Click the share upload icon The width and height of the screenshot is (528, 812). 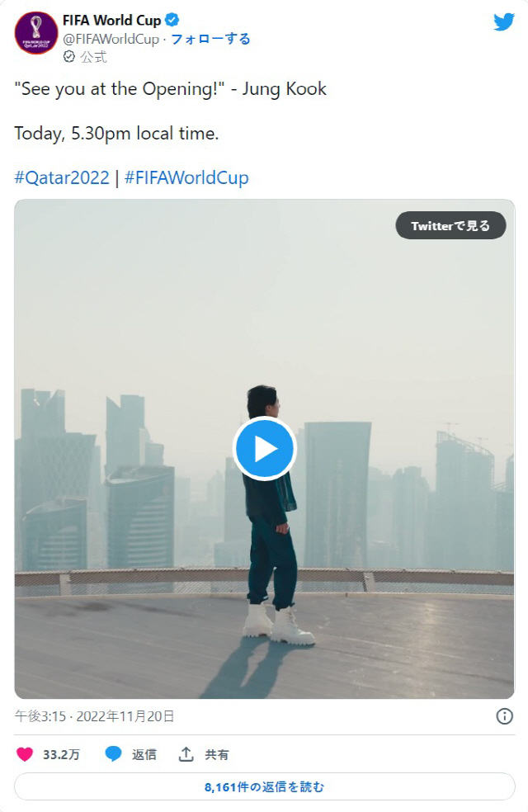(186, 754)
